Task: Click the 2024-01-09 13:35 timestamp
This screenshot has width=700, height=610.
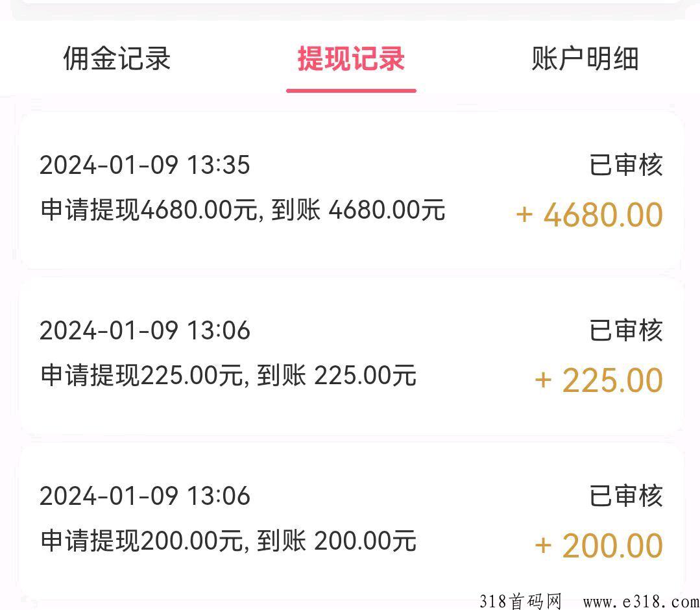Action: [x=145, y=165]
